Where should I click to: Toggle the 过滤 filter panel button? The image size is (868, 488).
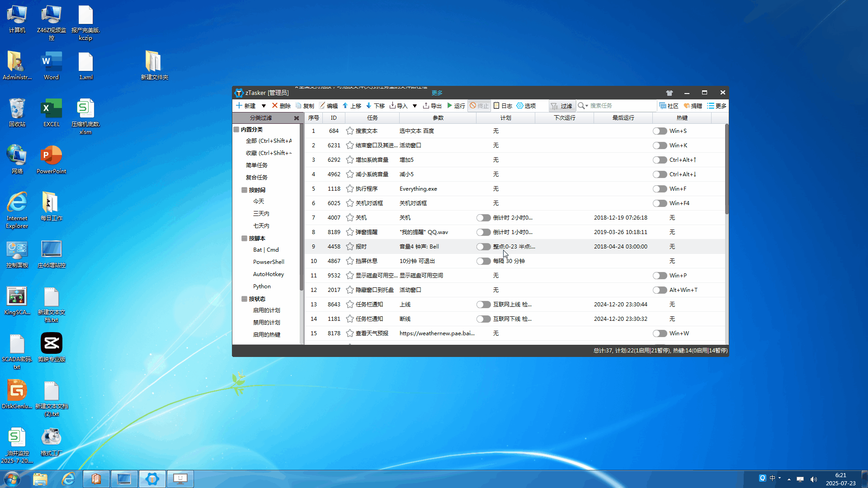pos(562,106)
